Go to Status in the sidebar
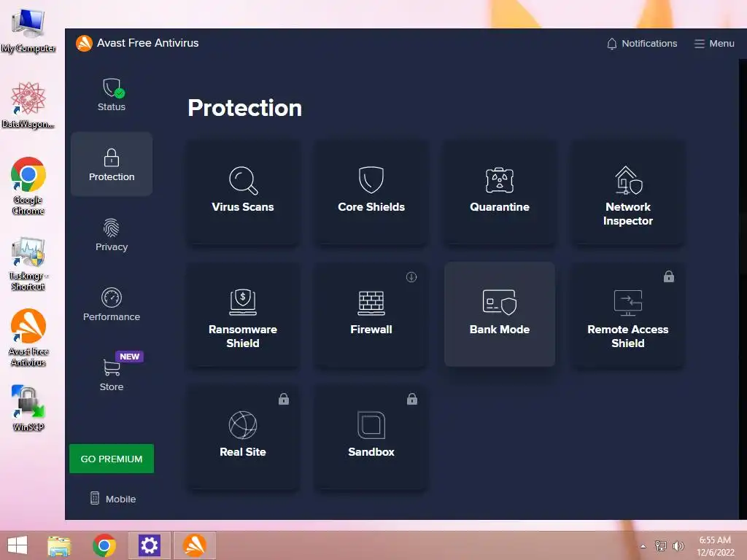 (112, 94)
